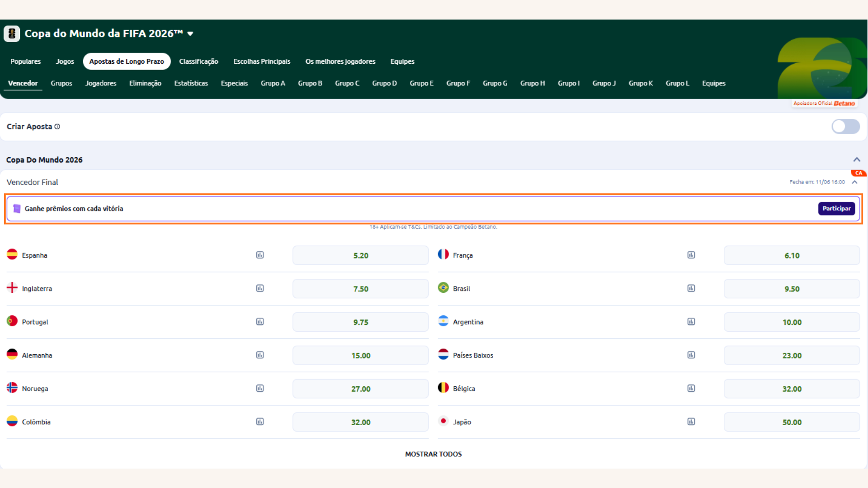Open the stats icon for Espanha

(x=260, y=255)
